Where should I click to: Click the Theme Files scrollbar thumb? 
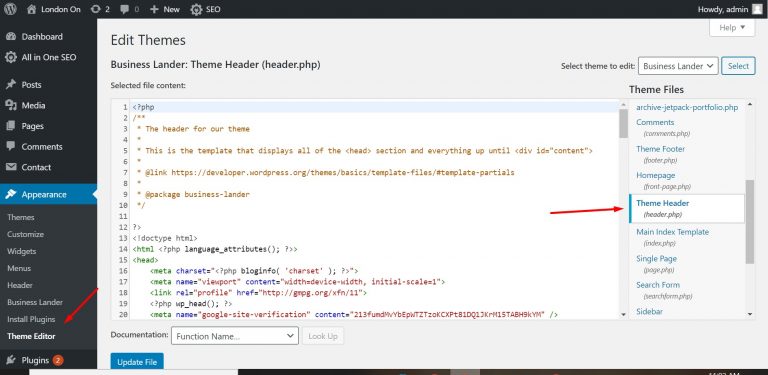749,221
